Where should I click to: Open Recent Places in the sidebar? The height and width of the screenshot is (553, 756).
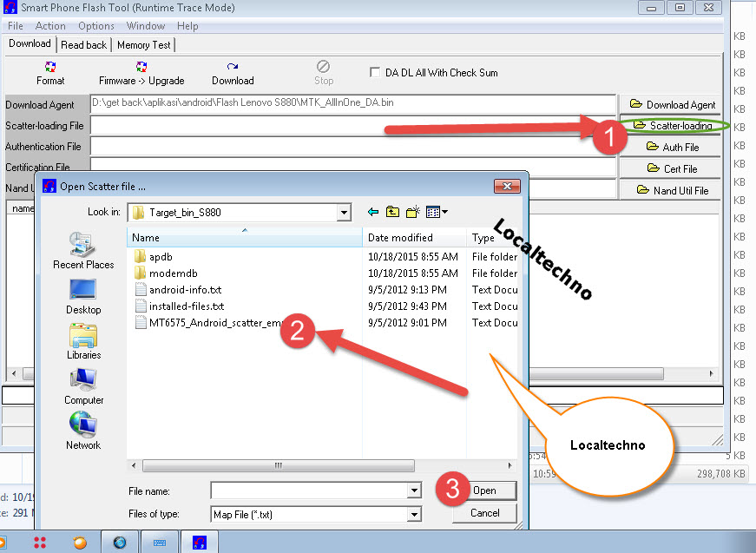coord(83,251)
